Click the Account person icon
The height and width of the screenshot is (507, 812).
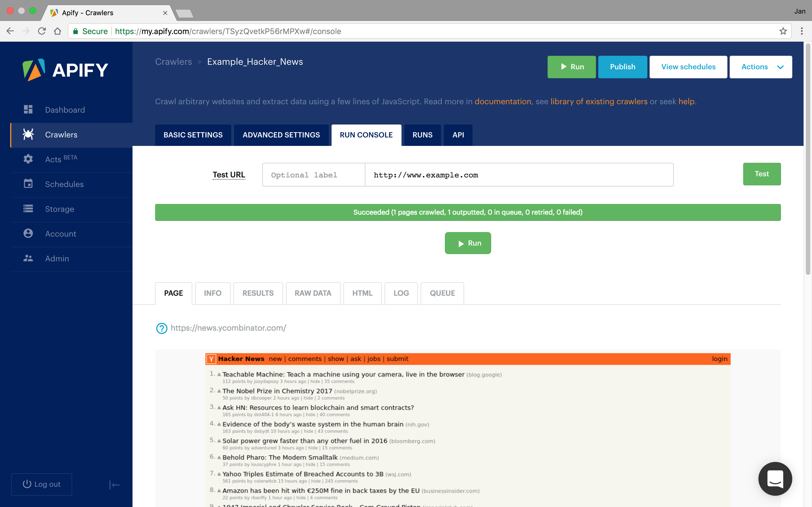point(28,234)
